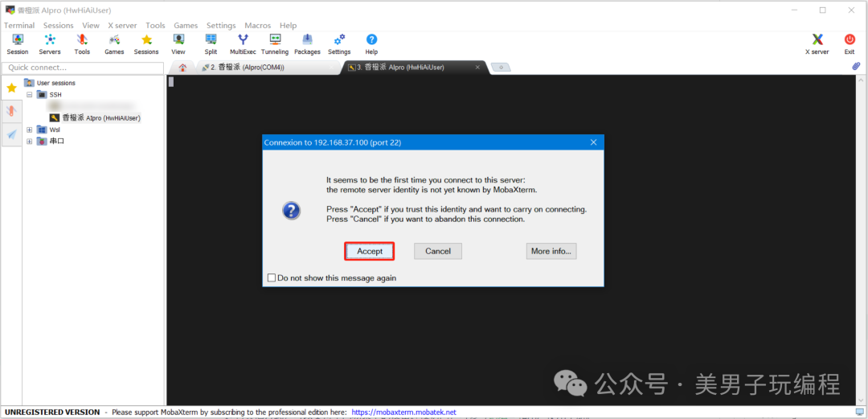Image resolution: width=868 pixels, height=419 pixels.
Task: Click the UNREGISTERED VERSION status text
Action: point(52,413)
